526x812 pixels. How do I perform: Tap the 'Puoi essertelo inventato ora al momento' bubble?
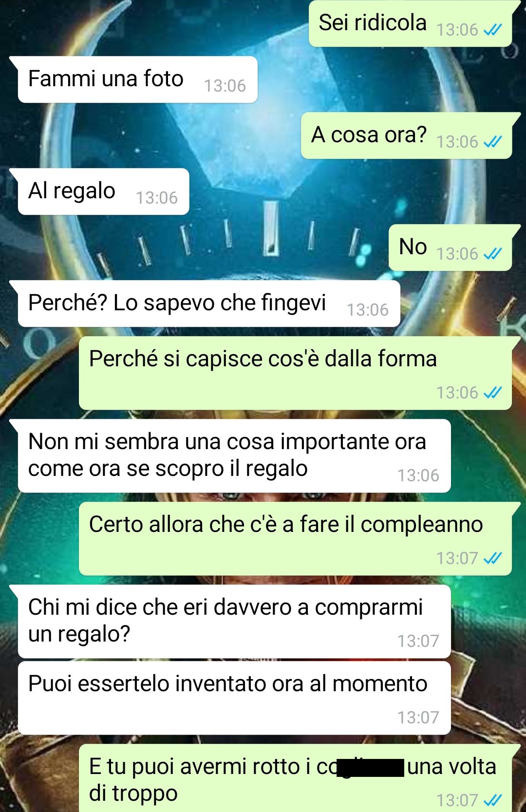234,698
